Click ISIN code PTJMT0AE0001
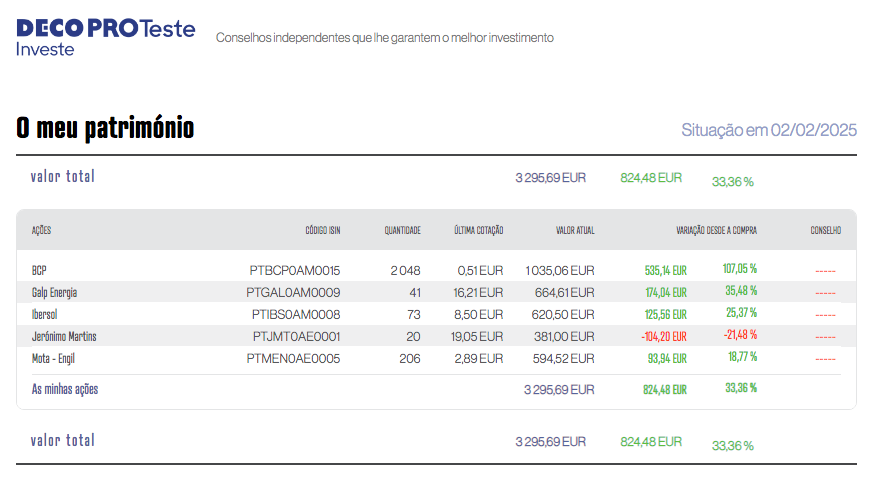This screenshot has width=879, height=487. click(x=296, y=336)
